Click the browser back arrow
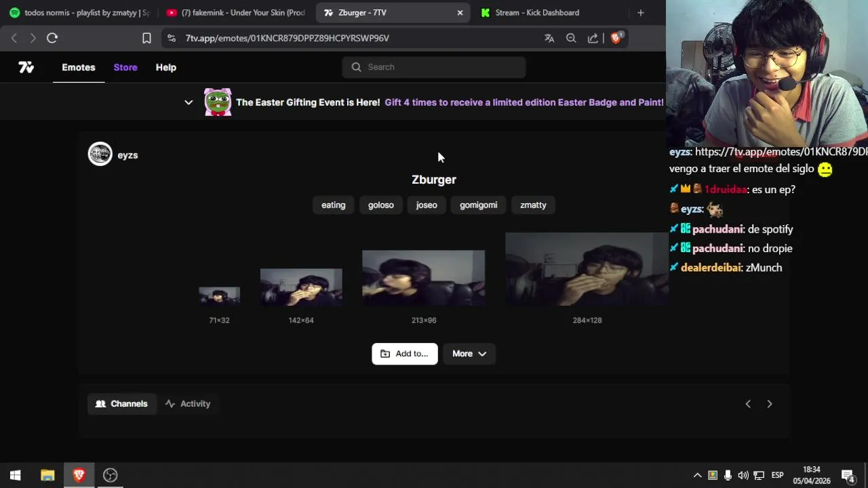 14,38
